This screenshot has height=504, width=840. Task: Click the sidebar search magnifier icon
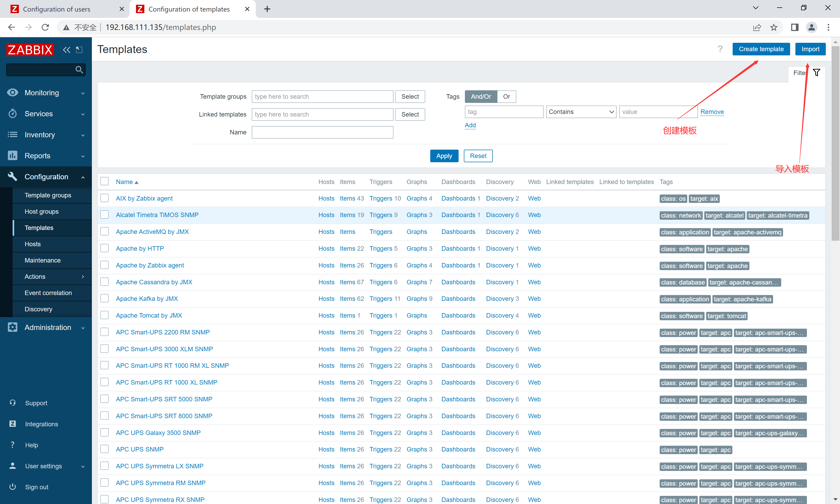[79, 70]
